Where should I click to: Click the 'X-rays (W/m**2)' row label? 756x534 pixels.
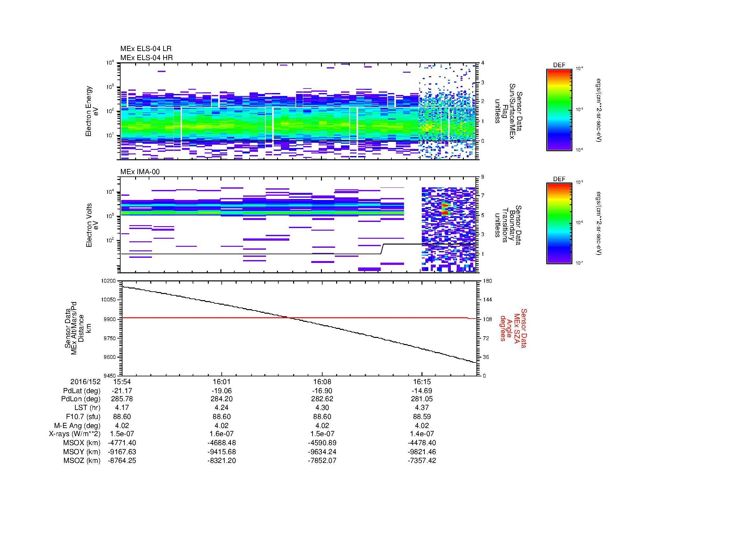75,434
